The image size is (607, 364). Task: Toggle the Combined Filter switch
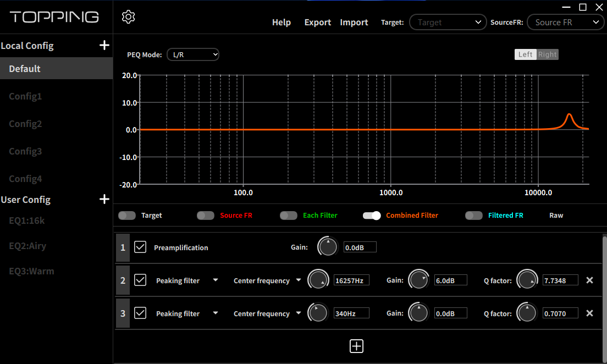[372, 216]
